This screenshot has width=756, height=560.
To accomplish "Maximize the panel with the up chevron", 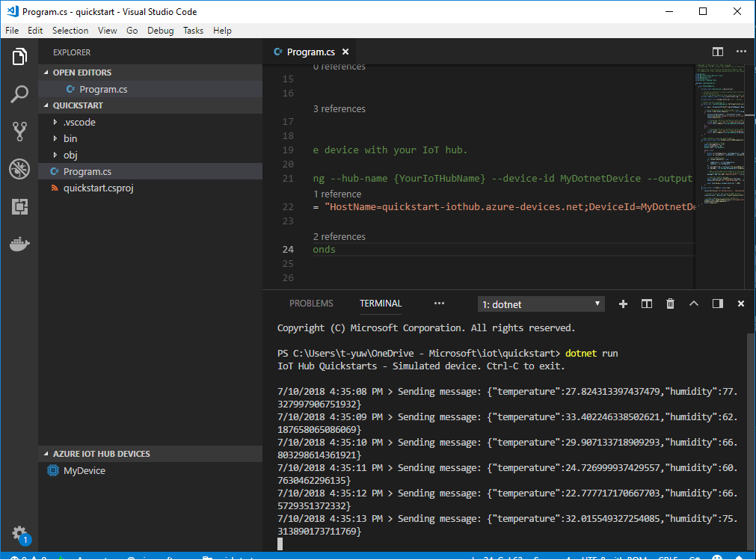I will coord(693,304).
